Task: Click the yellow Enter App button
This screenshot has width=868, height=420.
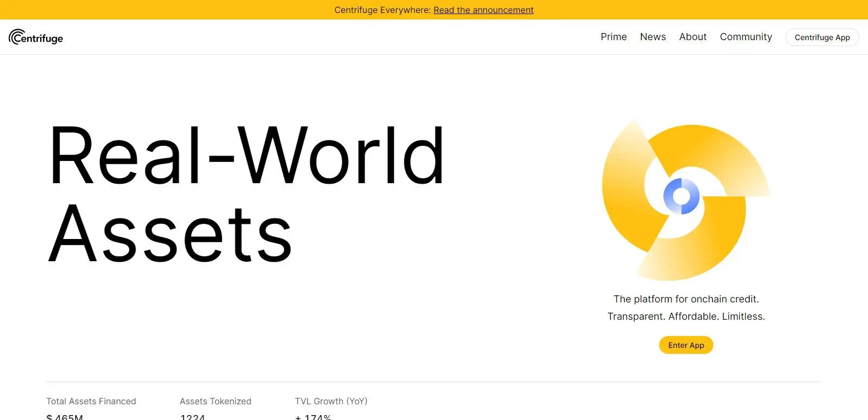Action: coord(686,345)
